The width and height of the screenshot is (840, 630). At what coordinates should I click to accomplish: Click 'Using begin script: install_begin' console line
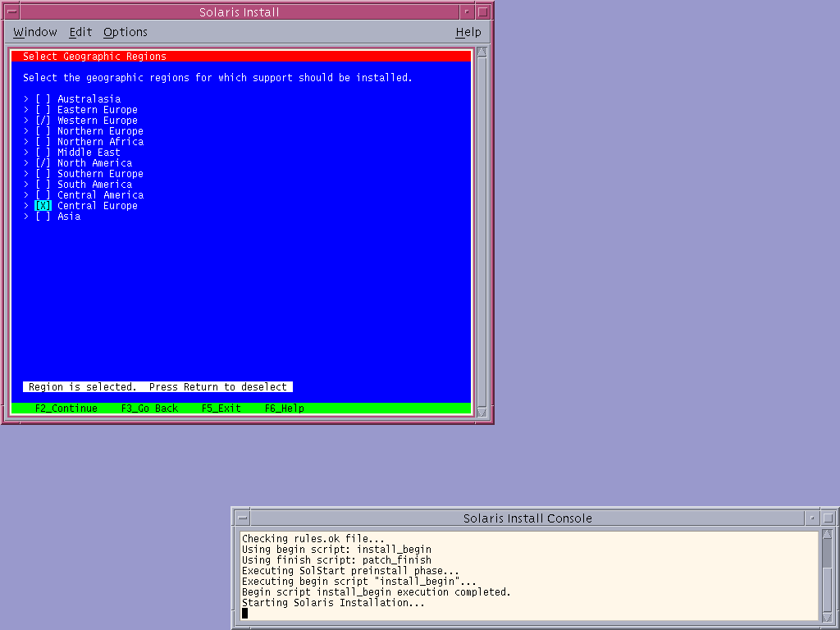pos(336,549)
